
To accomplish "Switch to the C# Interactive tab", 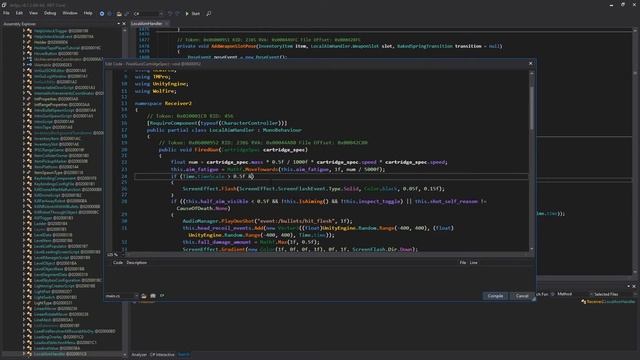I will tap(162, 355).
